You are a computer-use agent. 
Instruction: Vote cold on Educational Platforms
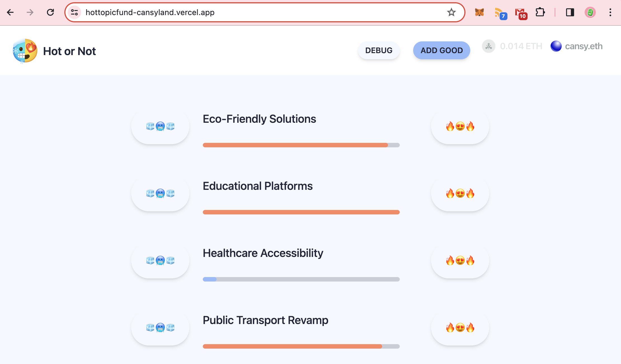[160, 194]
